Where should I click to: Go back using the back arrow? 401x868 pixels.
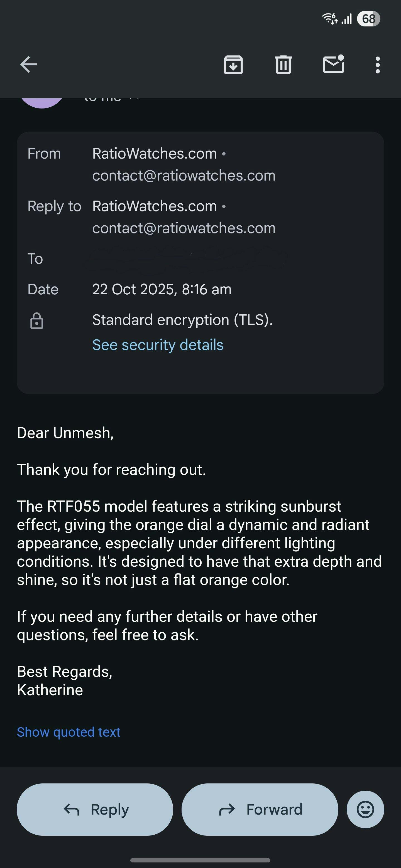(29, 65)
